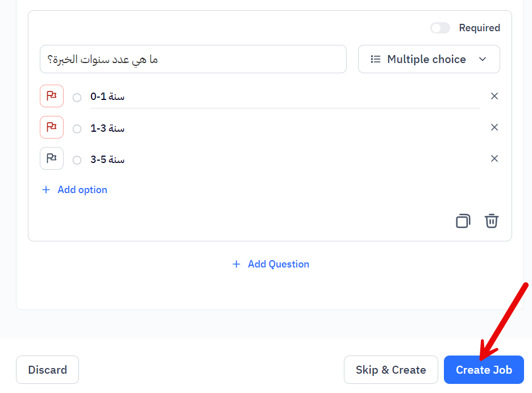Image resolution: width=532 pixels, height=393 pixels.
Task: Click the list icon beside Multiple choice
Action: [x=375, y=58]
